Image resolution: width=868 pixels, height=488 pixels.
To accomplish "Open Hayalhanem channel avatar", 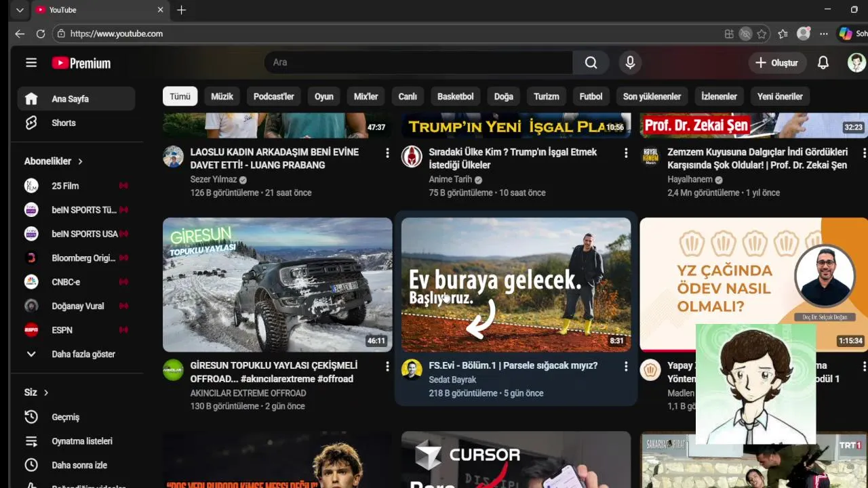I will point(650,157).
